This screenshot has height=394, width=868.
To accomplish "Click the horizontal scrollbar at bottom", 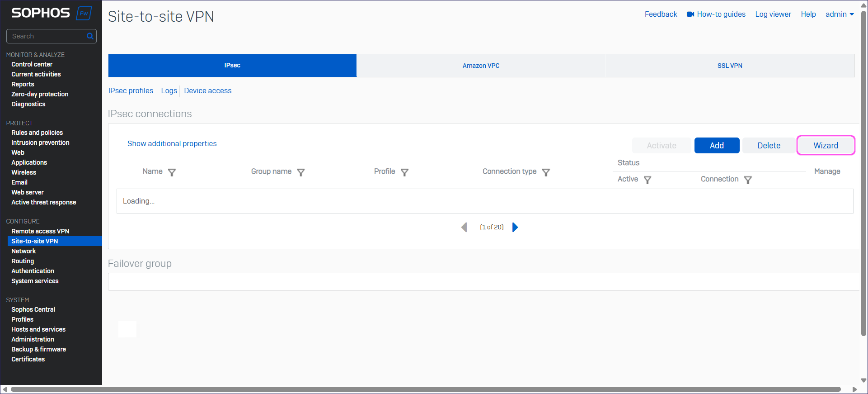I will [425, 389].
